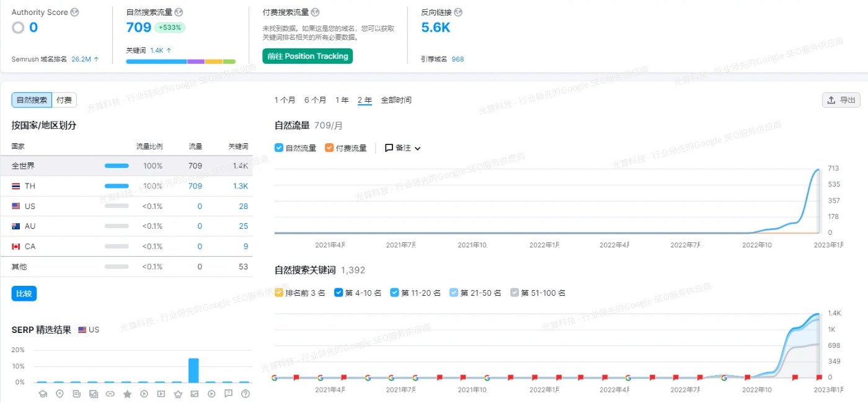The width and height of the screenshot is (868, 403).
Task: Toggle the 自然流量 checkbox off
Action: point(279,148)
